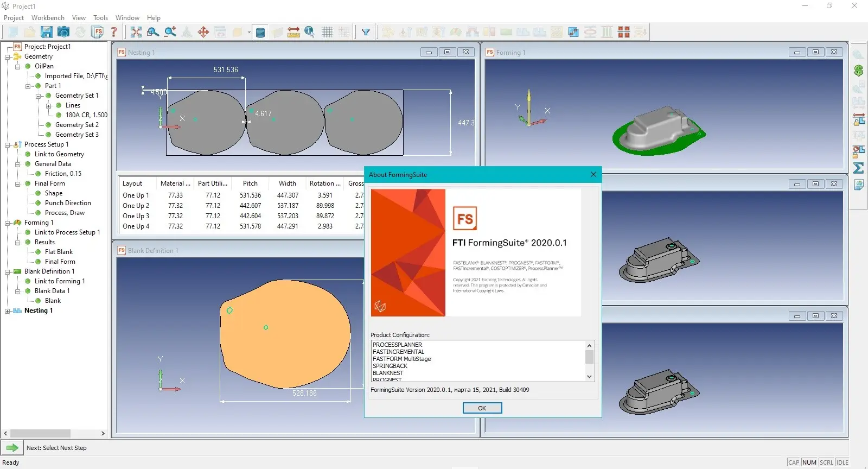Click the shapes icon above the sigma
Image resolution: width=868 pixels, height=469 pixels.
[858, 152]
